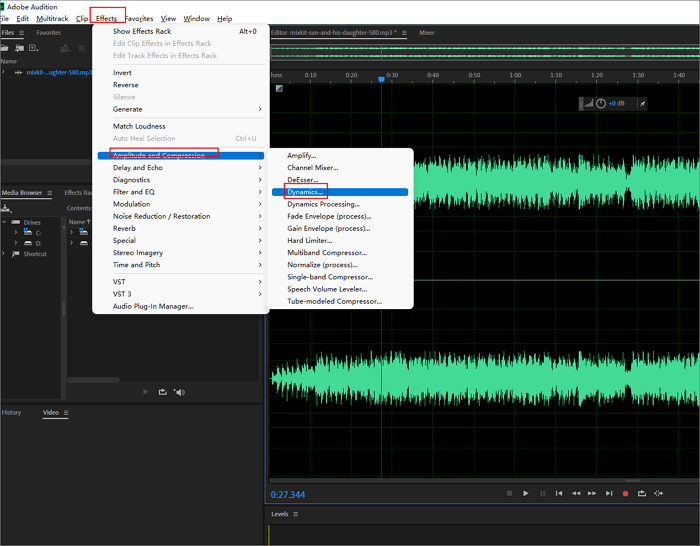
Task: Open the Noise Reduction / Restoration submenu
Action: click(x=180, y=217)
